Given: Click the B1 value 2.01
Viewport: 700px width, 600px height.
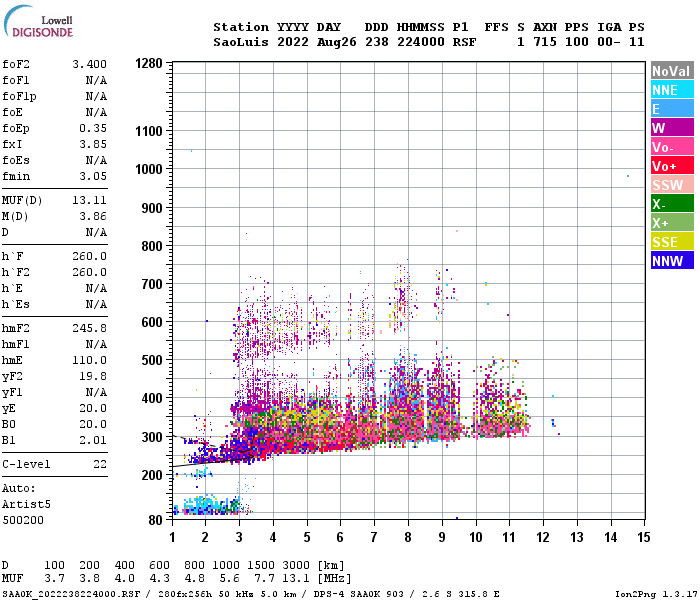Looking at the screenshot, I should point(93,440).
